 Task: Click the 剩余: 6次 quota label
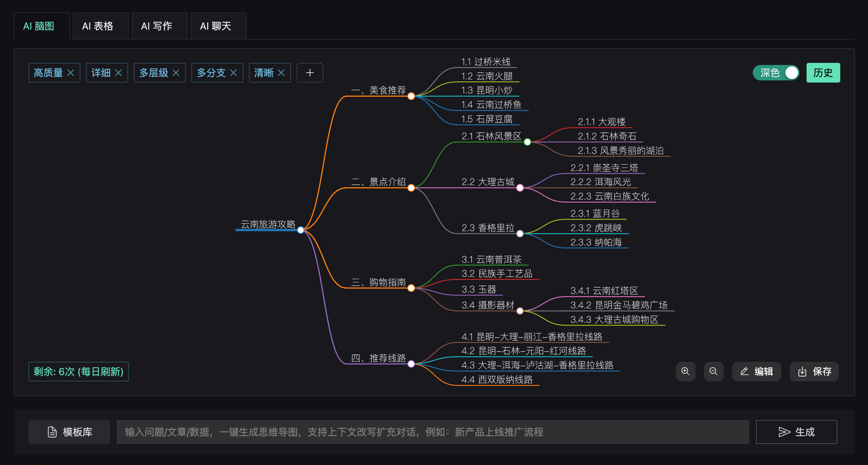click(79, 372)
